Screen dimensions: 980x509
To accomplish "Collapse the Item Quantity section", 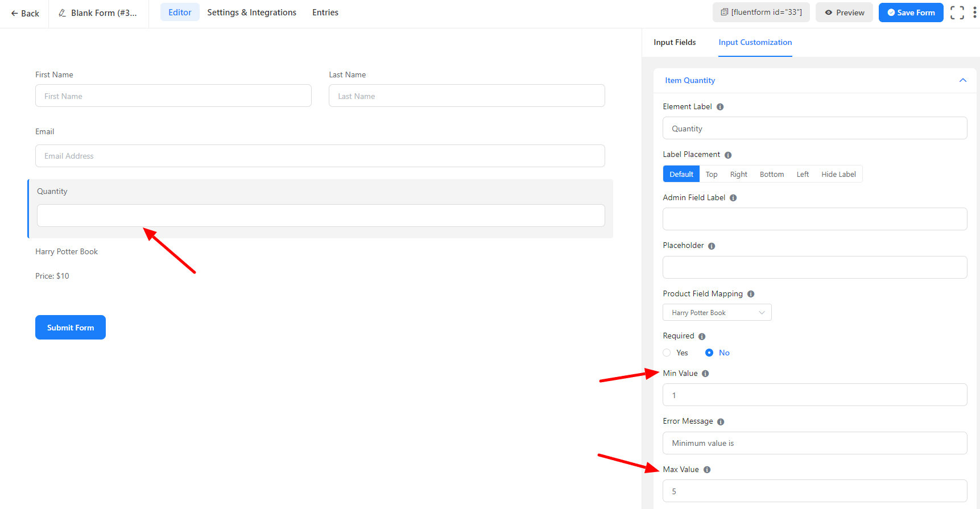I will 962,80.
